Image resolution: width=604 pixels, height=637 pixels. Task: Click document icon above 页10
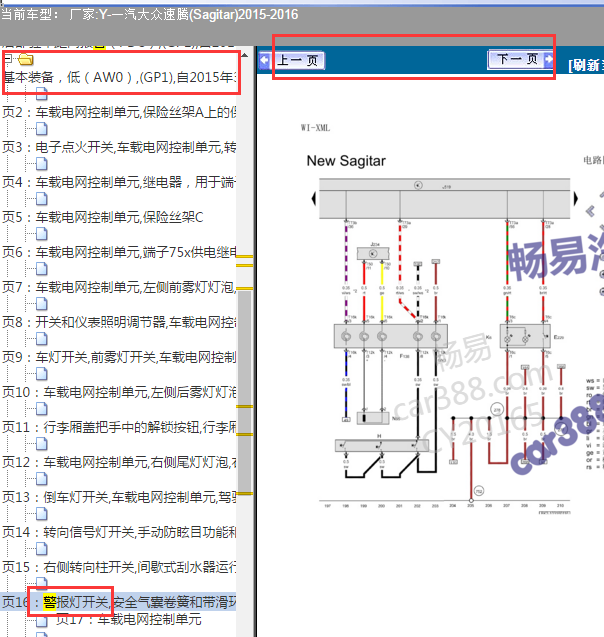(41, 374)
